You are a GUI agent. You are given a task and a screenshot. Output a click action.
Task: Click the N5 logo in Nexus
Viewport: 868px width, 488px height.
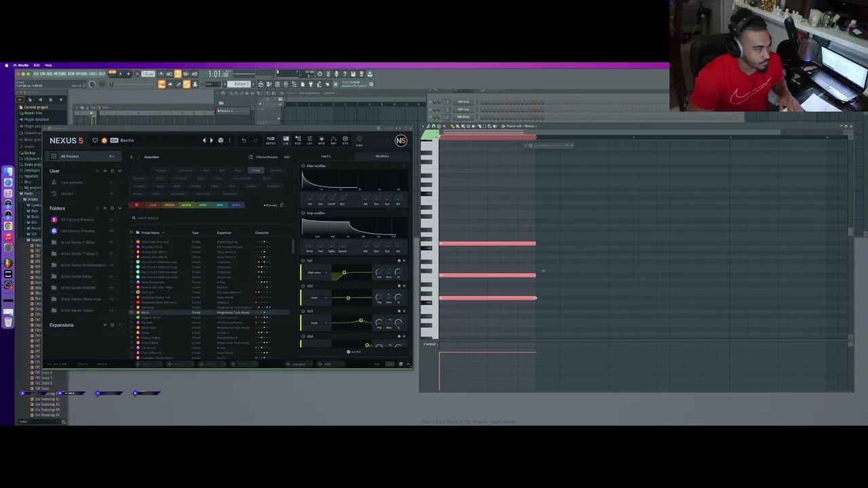click(x=401, y=140)
